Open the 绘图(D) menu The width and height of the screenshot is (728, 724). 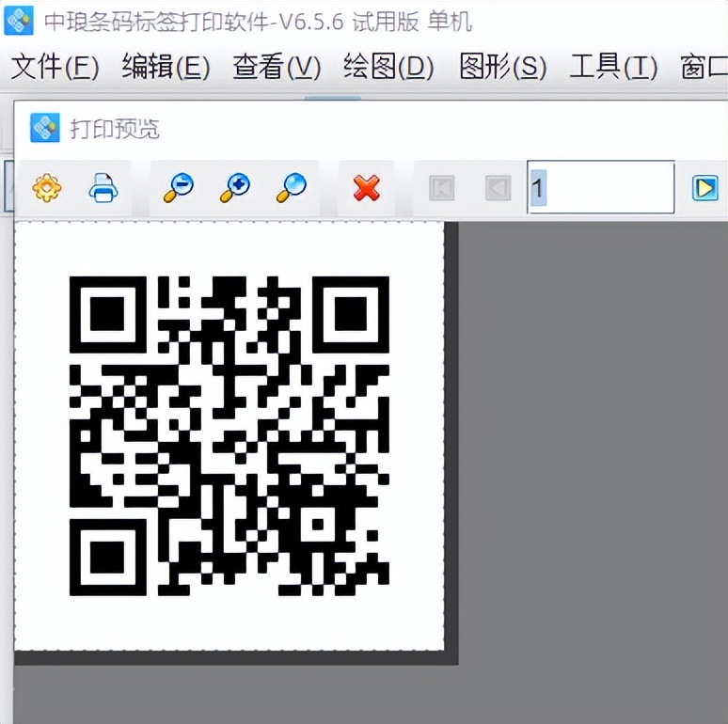point(388,67)
